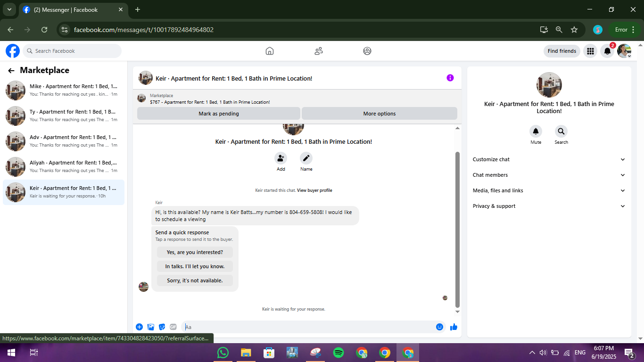Open the account profile picture menu
This screenshot has height=362, width=644.
click(624, 51)
